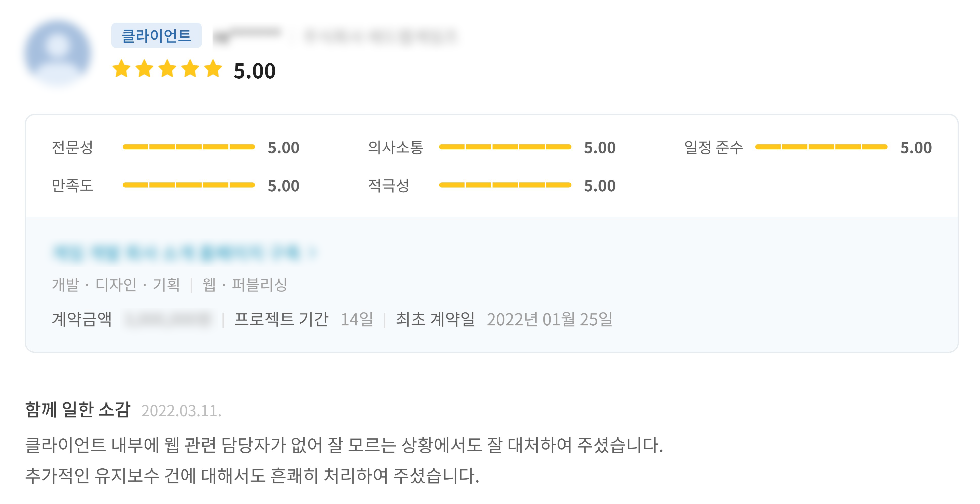Click the second yellow star icon
This screenshot has width=980, height=504.
pyautogui.click(x=145, y=69)
